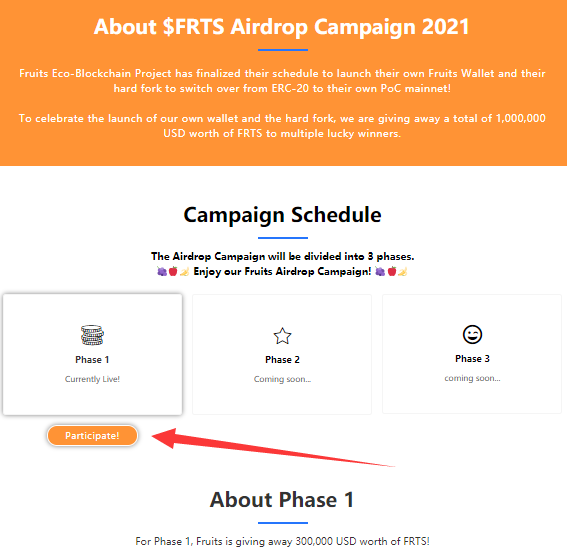Click coming soon... text under Phase 3

click(472, 378)
